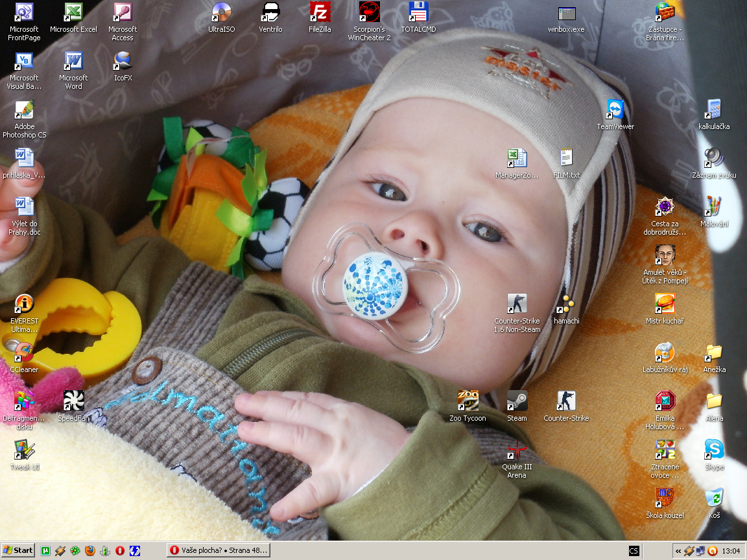The width and height of the screenshot is (747, 560).
Task: Open the SpeedFan desktop icon
Action: [x=73, y=401]
